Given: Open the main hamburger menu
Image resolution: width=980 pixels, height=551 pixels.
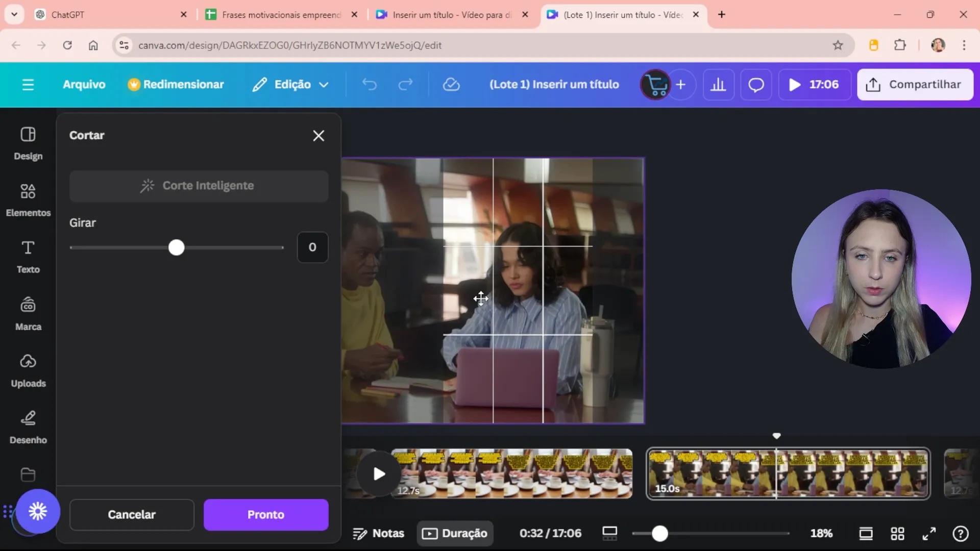Looking at the screenshot, I should pos(28,85).
